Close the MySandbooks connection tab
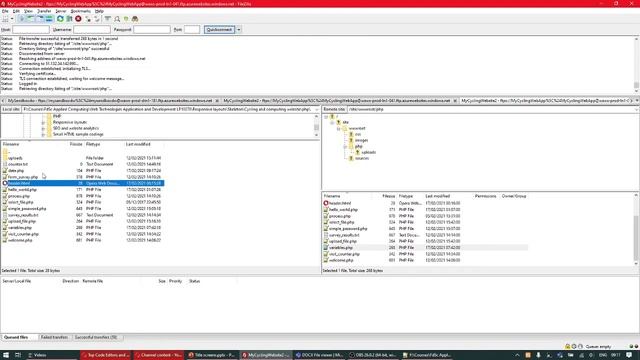640x360 pixels. click(217, 100)
